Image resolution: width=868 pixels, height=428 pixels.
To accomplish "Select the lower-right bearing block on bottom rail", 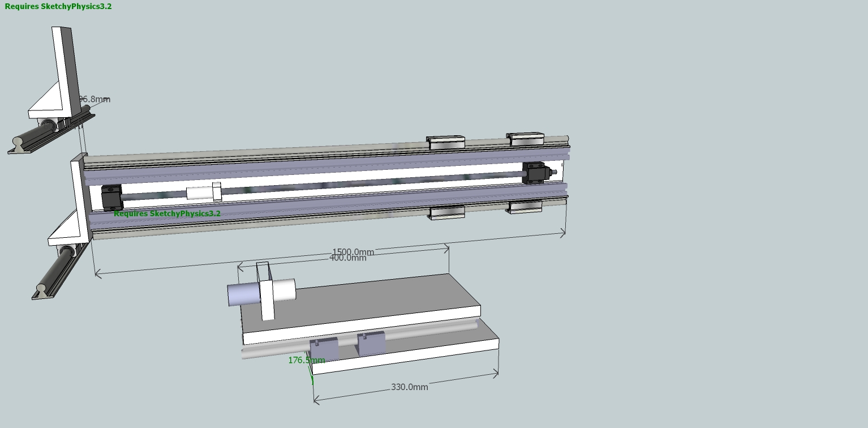I will [524, 207].
